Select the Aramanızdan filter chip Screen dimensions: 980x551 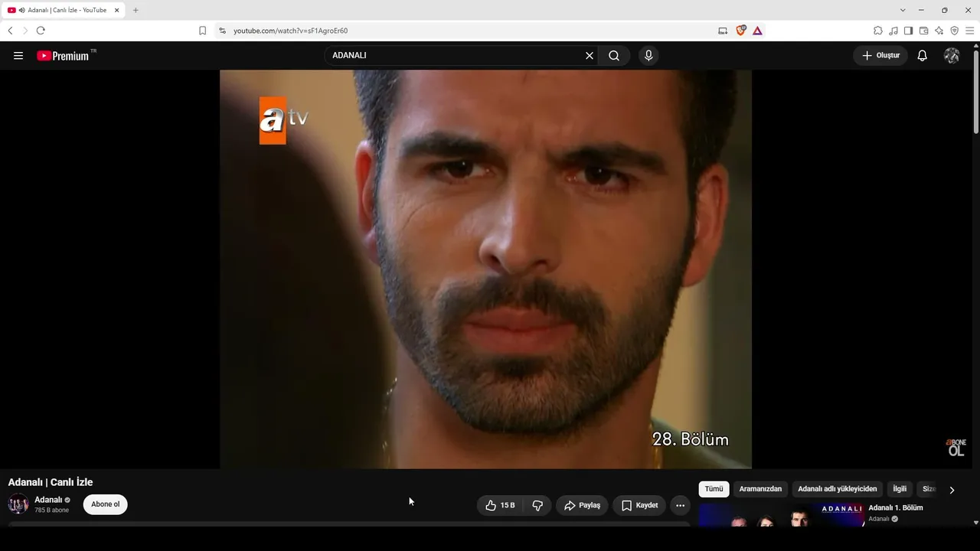[x=760, y=489]
